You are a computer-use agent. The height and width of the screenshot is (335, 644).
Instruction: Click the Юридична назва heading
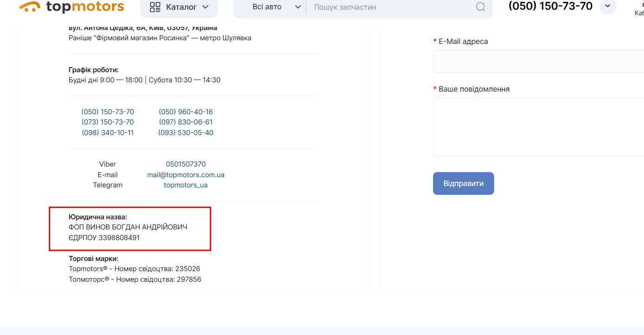coord(98,217)
